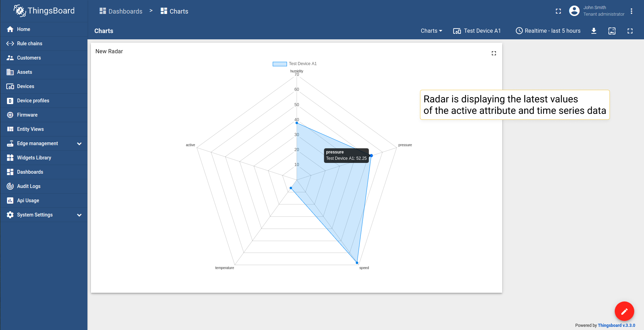Expand the Edge management submenu
Viewport: 644px width, 330px height.
coord(79,143)
